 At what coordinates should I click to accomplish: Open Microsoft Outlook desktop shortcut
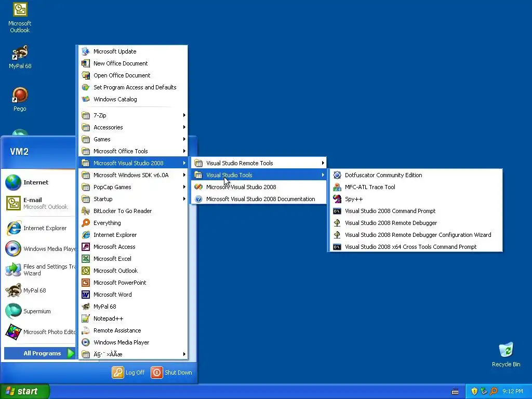20,18
